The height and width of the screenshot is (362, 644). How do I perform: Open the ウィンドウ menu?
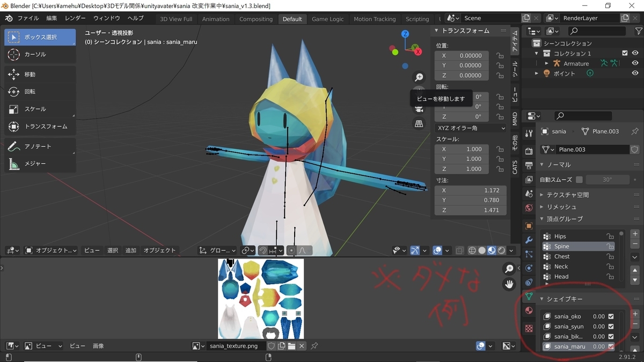pyautogui.click(x=107, y=18)
